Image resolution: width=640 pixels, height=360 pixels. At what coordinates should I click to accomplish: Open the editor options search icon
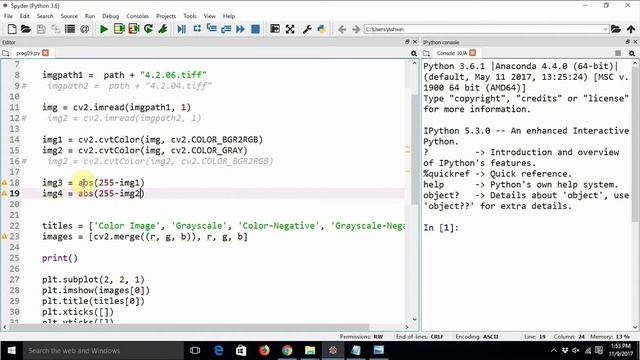(x=414, y=53)
